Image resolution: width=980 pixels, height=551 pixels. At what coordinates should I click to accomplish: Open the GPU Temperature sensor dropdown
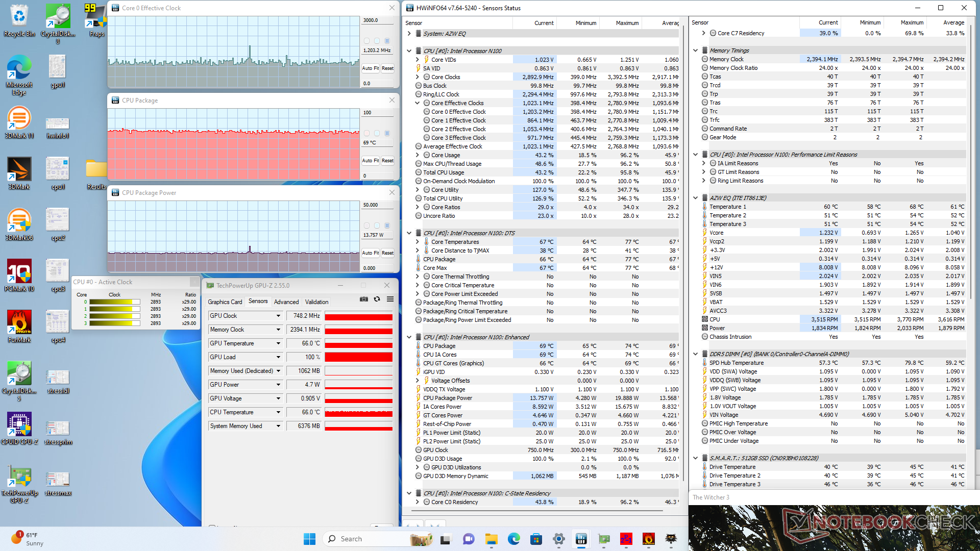(278, 343)
